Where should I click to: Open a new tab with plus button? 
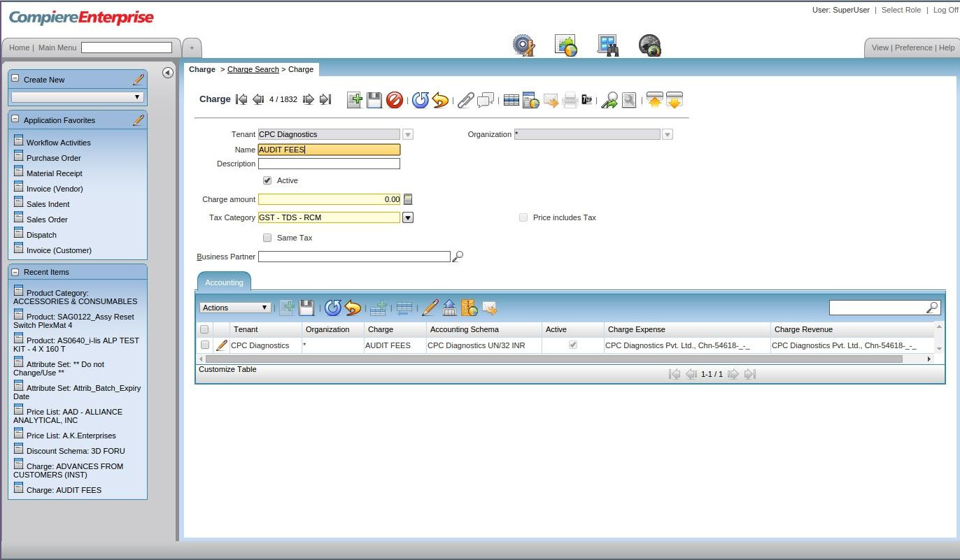point(192,48)
